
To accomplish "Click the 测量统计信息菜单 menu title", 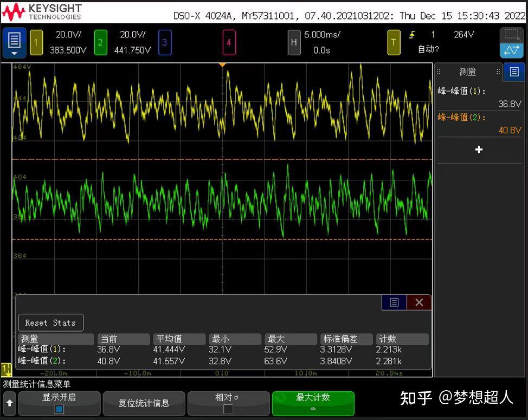I will (x=37, y=384).
